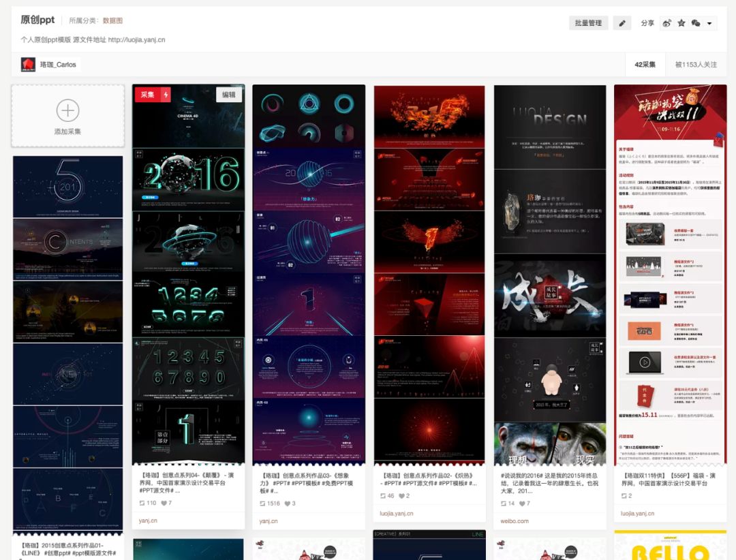The height and width of the screenshot is (560, 736).
Task: Open the 2016 CINEMA 4D pin image
Action: (x=189, y=275)
